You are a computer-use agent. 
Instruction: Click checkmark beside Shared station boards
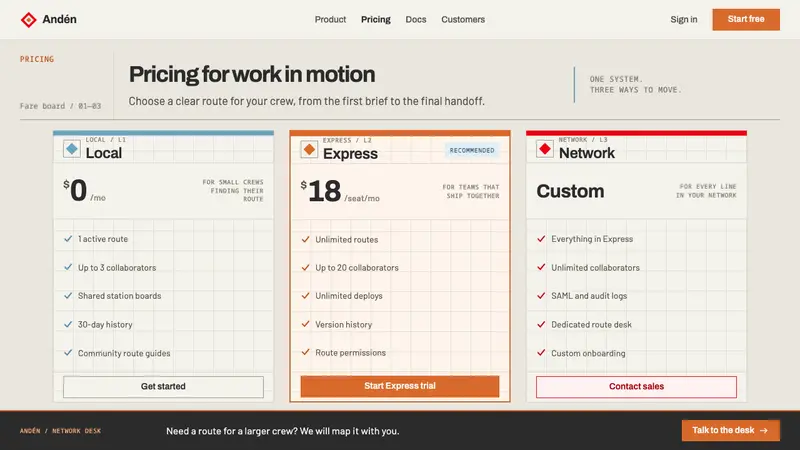coord(68,296)
